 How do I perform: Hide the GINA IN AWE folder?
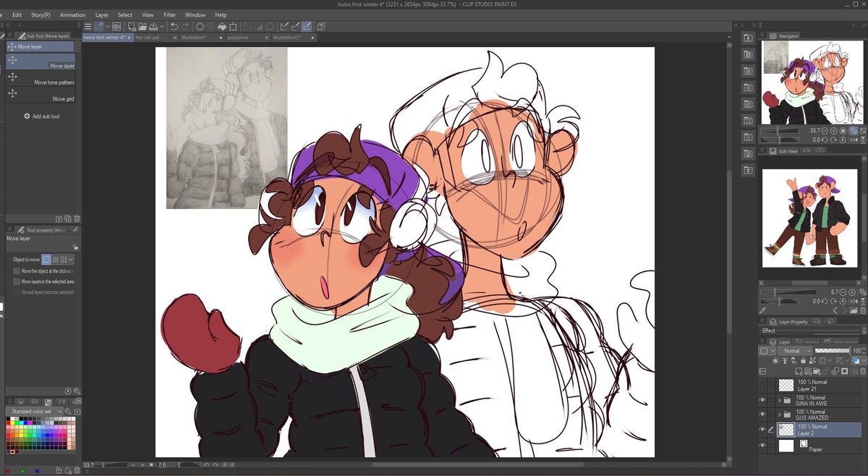pos(762,400)
